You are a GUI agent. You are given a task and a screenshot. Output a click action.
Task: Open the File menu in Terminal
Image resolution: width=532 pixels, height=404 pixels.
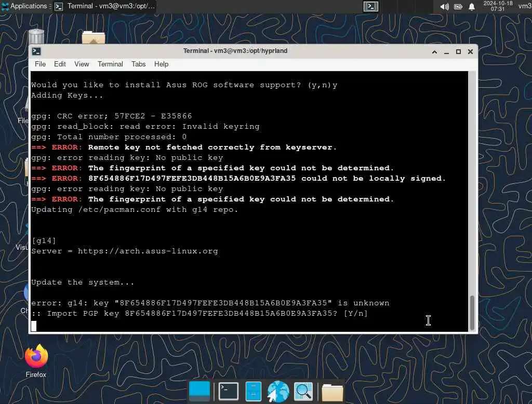pyautogui.click(x=40, y=64)
